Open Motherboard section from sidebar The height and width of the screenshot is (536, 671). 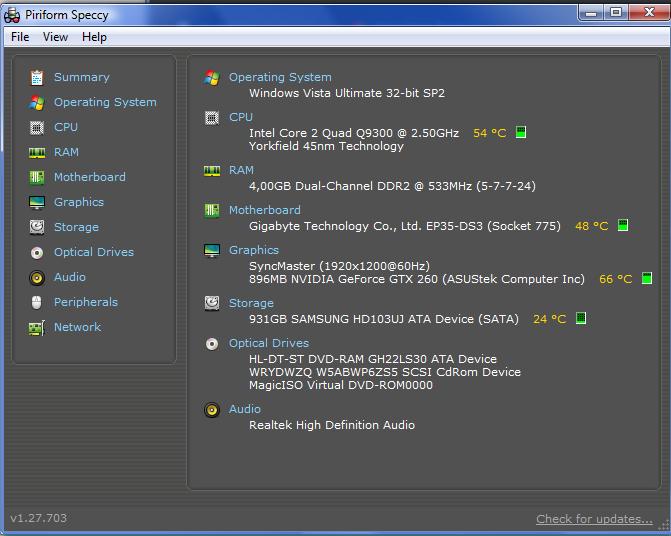90,177
